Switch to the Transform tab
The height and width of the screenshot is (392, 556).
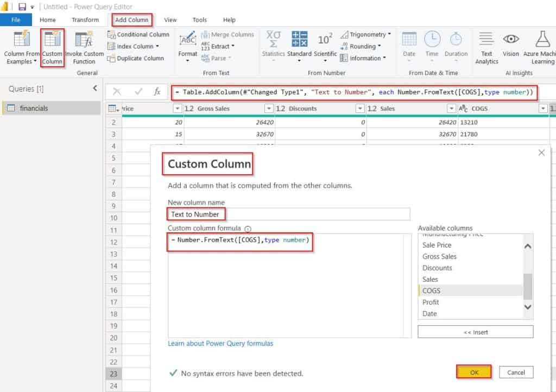pyautogui.click(x=85, y=20)
